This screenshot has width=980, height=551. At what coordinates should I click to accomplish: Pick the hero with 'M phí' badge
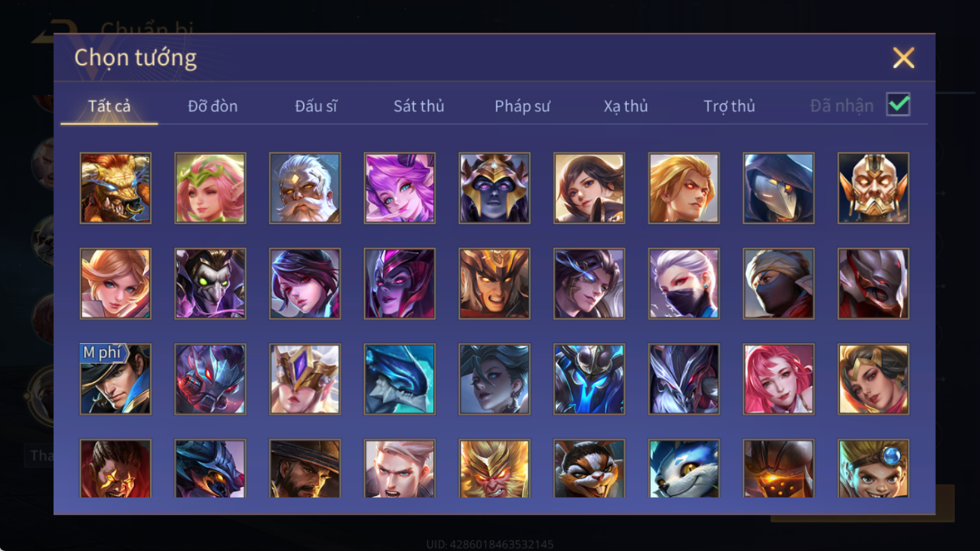(x=115, y=379)
